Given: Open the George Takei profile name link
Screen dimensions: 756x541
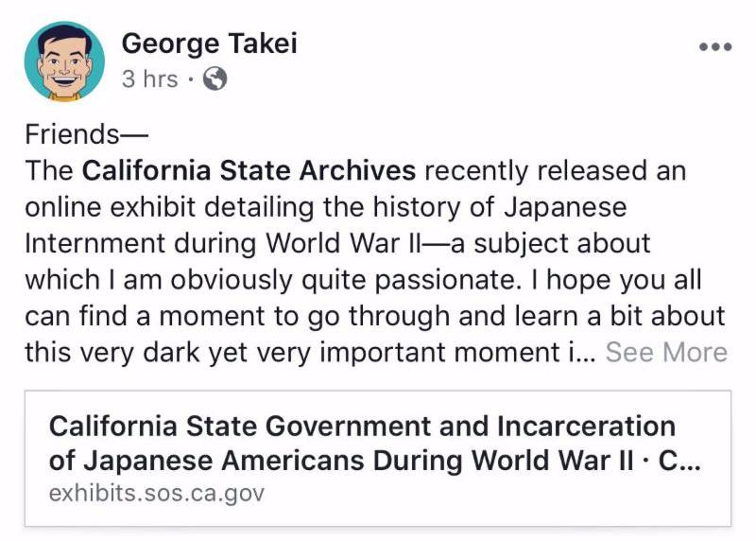Looking at the screenshot, I should pos(210,44).
